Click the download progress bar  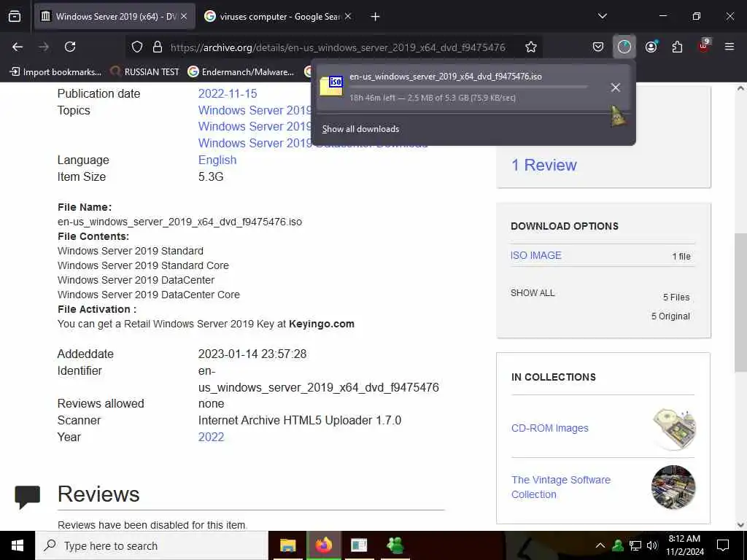coord(468,87)
